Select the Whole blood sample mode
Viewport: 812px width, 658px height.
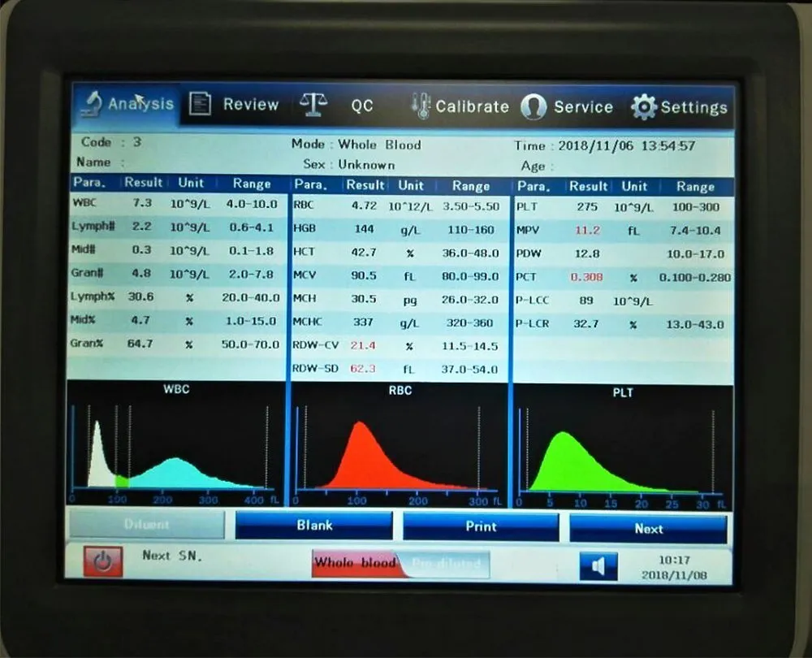point(355,562)
